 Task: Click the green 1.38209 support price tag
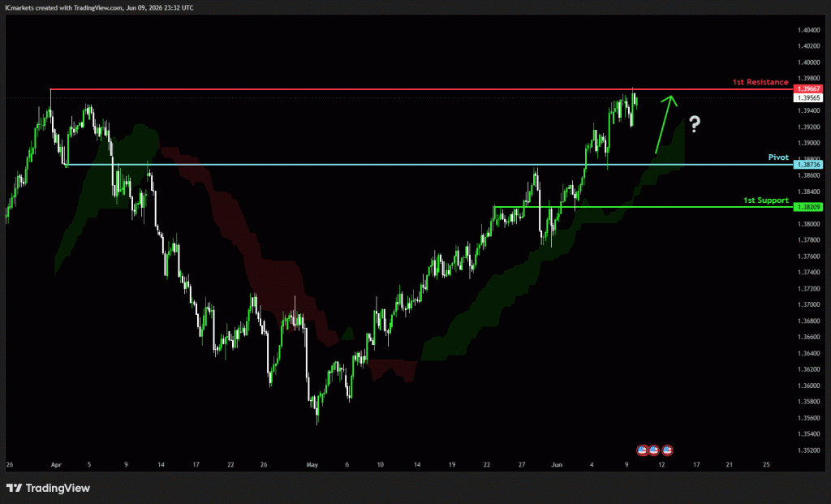click(808, 207)
